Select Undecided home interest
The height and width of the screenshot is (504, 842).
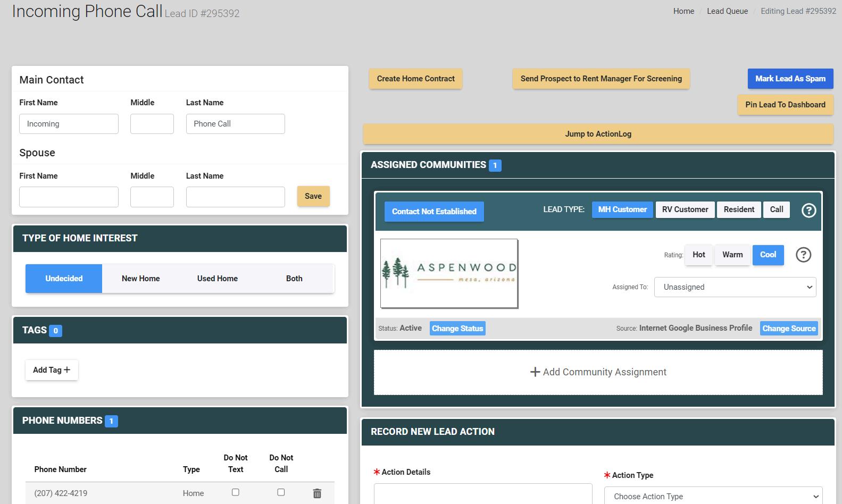point(64,279)
